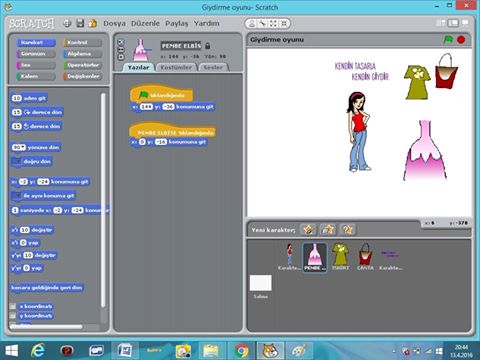The height and width of the screenshot is (360, 480).
Task: Click the girl character sprite thumbnail
Action: 290,257
